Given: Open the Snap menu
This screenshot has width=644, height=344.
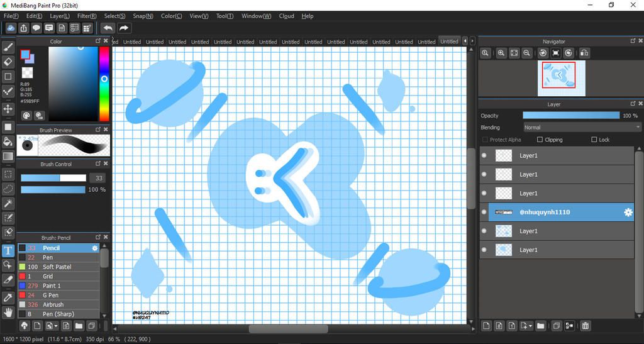Looking at the screenshot, I should 143,16.
